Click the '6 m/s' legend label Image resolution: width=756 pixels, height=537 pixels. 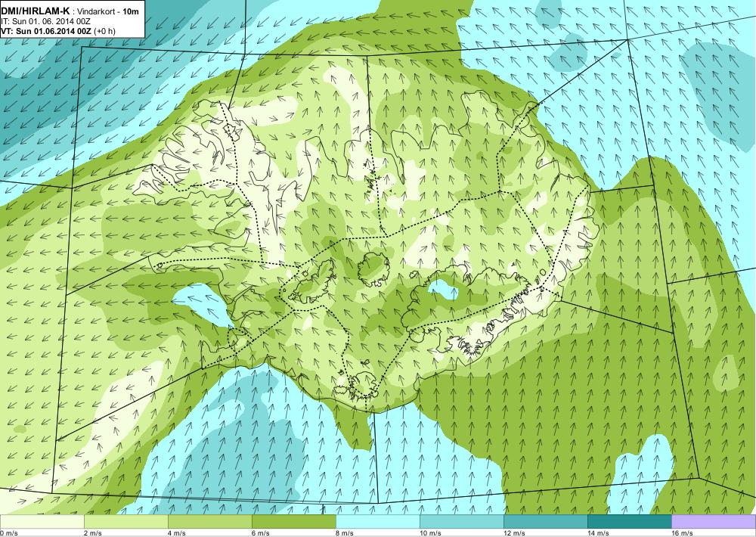coord(260,532)
